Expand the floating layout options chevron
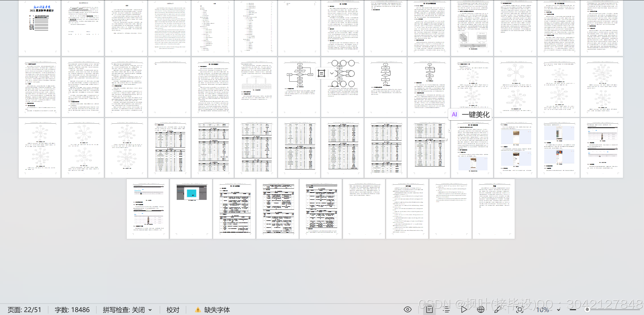The height and width of the screenshot is (315, 644). click(332, 73)
